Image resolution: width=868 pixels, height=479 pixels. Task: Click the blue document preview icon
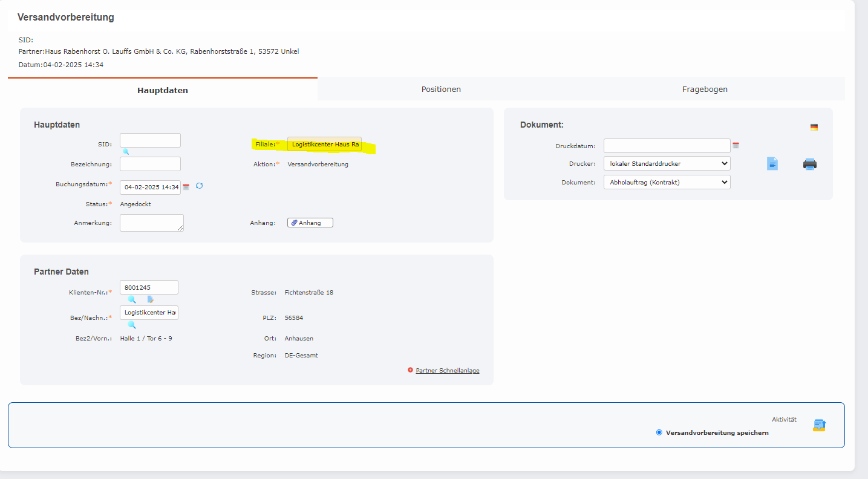[772, 163]
